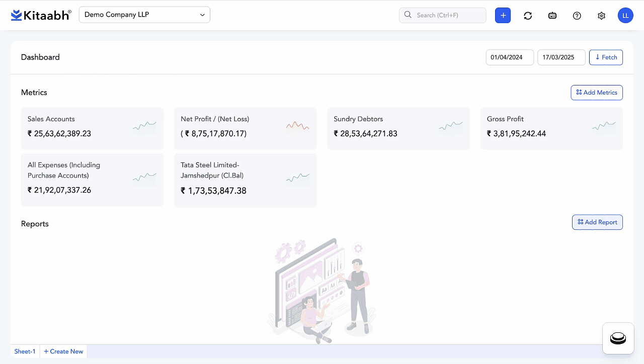Open the 01/04/2024 start date picker

click(x=509, y=57)
